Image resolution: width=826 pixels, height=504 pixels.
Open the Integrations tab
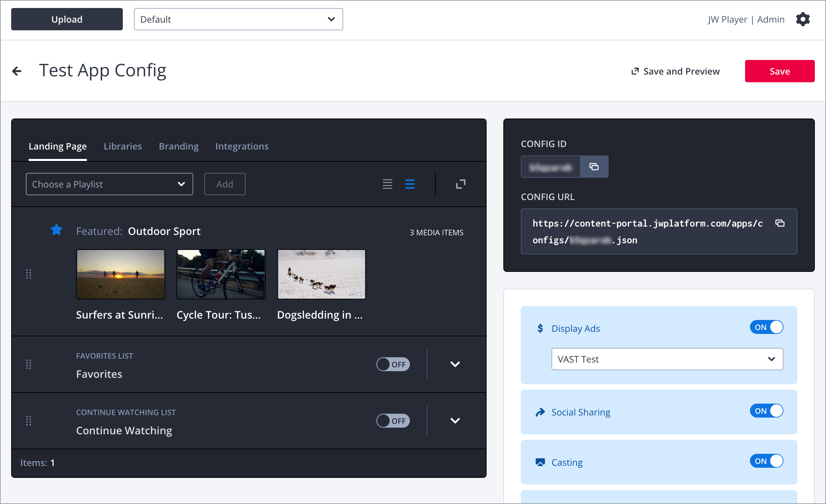(242, 146)
